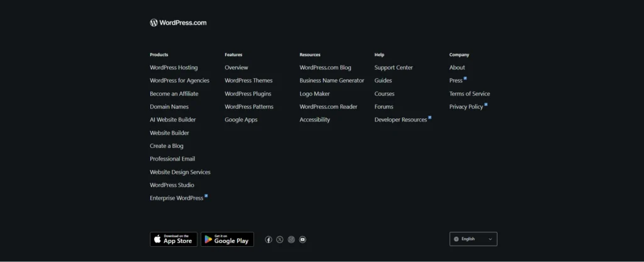644x262 pixels.
Task: Click the Download on the App Store badge
Action: 174,239
